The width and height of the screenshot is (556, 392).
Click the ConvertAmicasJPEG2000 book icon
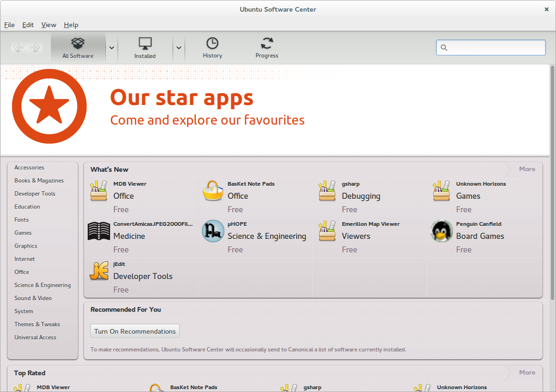98,231
